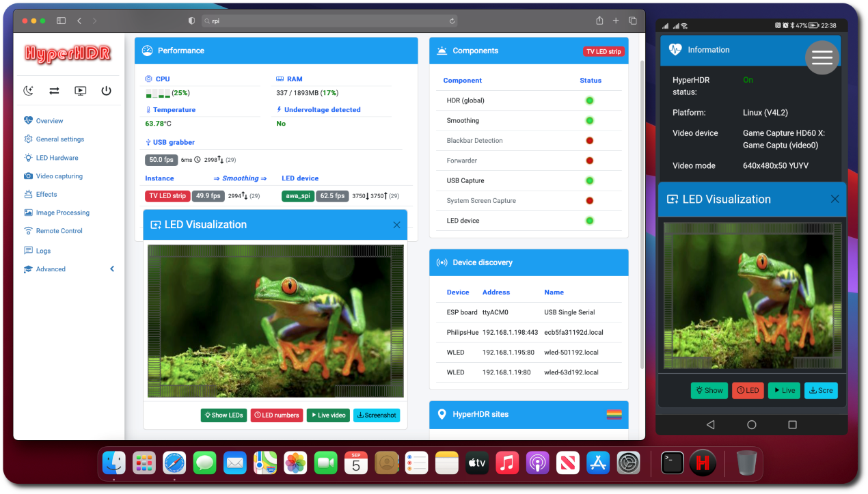Open the live video preview icon
The height and width of the screenshot is (494, 868).
80,91
